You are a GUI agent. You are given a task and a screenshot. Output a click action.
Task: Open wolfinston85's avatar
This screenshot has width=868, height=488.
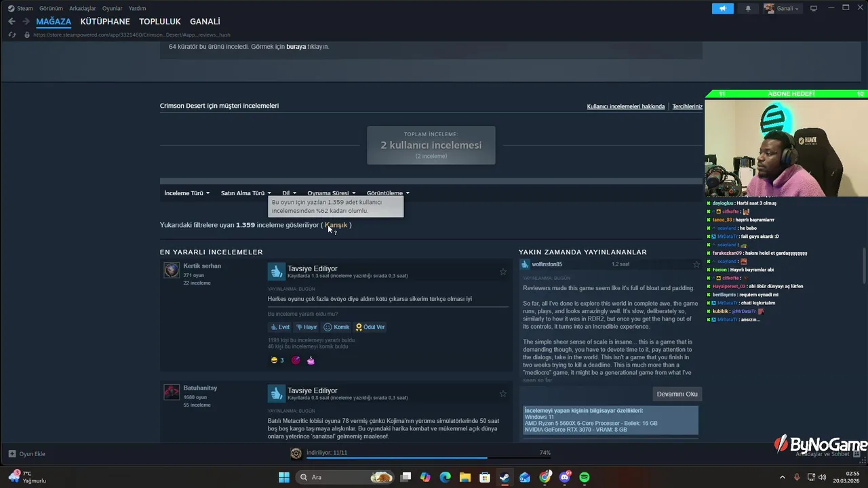(525, 264)
